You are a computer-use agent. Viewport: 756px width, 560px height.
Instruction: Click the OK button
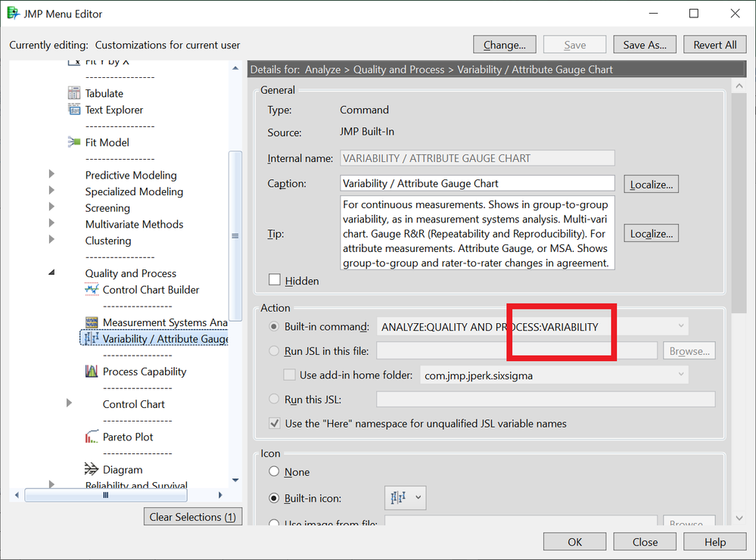pyautogui.click(x=574, y=542)
